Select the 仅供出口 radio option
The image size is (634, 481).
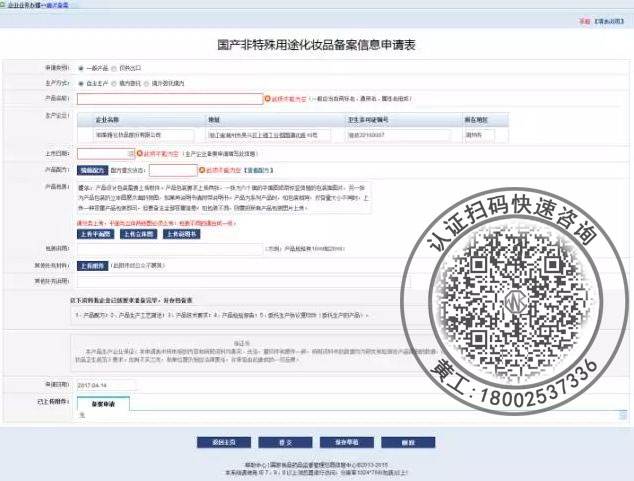(x=114, y=68)
